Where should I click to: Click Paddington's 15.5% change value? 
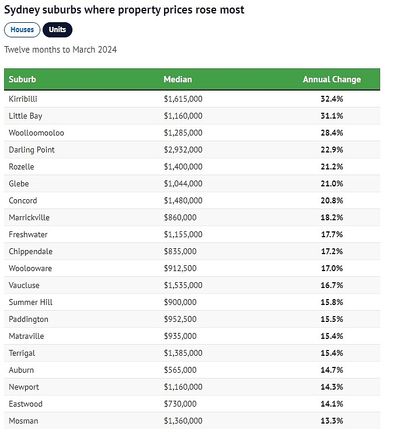point(332,319)
